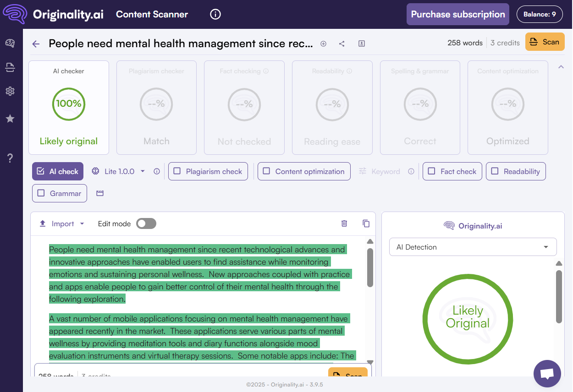Click the highlighted first paragraph text

click(x=200, y=274)
